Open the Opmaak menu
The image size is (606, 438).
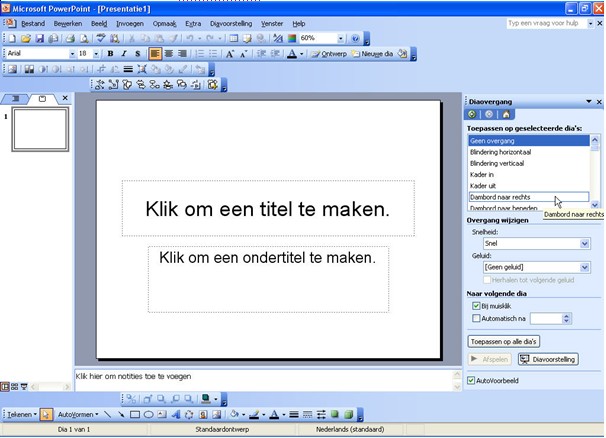tap(164, 24)
